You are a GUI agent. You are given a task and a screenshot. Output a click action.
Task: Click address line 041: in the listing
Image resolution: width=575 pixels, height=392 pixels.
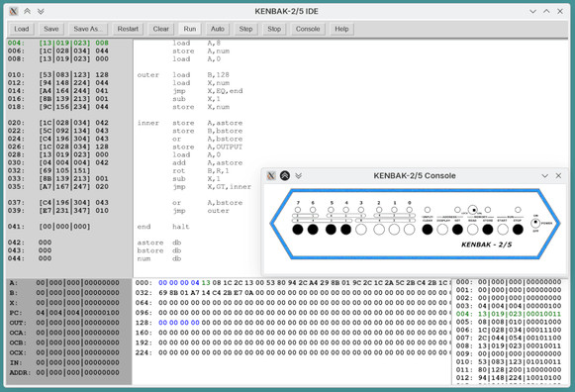[48, 227]
